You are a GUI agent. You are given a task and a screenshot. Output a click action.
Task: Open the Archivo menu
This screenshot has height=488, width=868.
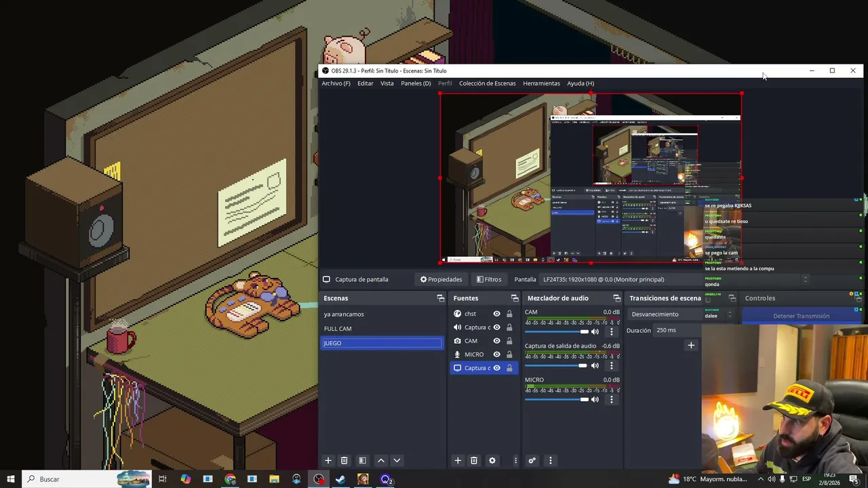336,83
